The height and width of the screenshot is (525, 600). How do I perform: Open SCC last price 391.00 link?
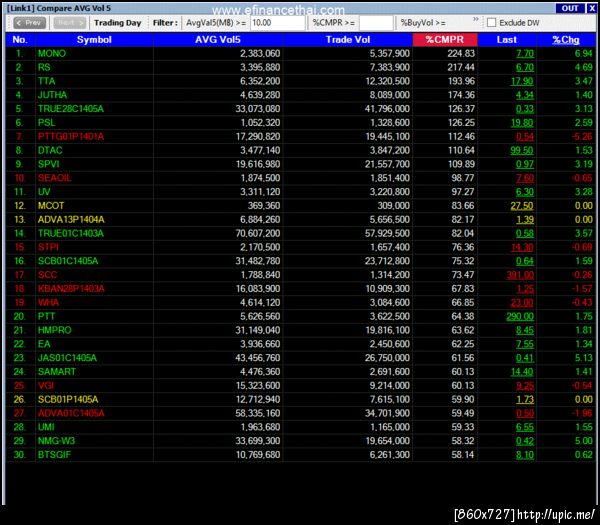pos(520,275)
